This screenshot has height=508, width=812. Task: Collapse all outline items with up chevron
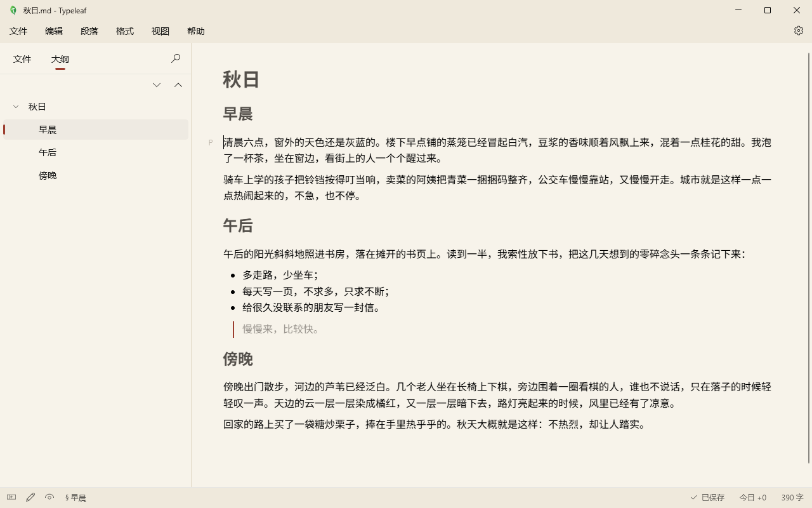[x=178, y=85]
